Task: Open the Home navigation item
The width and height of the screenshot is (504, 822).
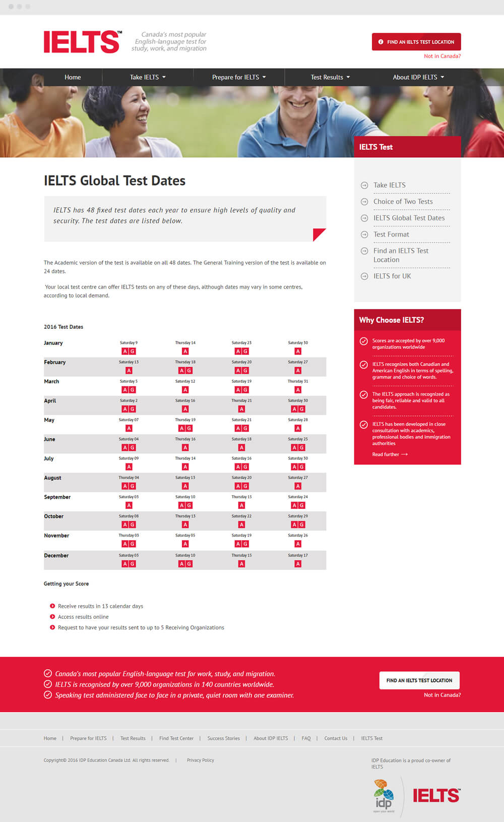Action: 73,77
